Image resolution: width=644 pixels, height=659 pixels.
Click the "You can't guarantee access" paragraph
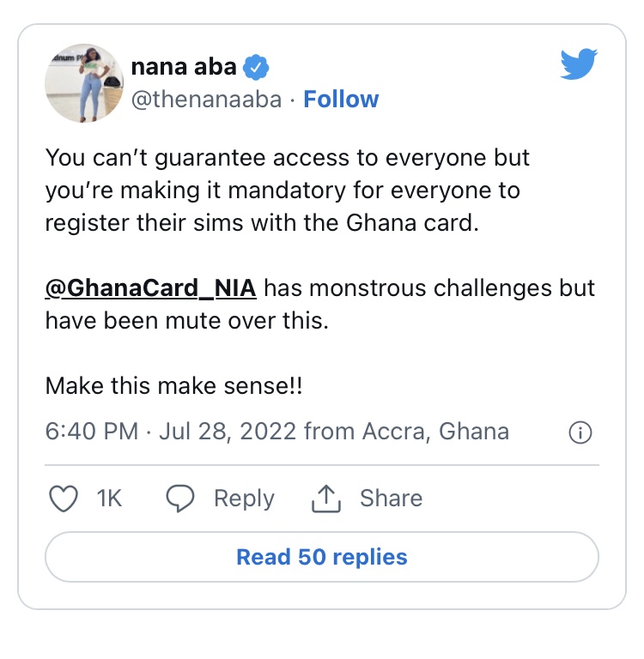[288, 190]
